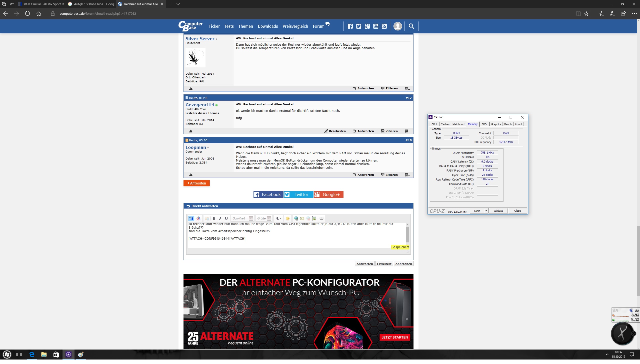The height and width of the screenshot is (364, 640).
Task: Open the ComputerBase search magnifier
Action: pyautogui.click(x=411, y=26)
